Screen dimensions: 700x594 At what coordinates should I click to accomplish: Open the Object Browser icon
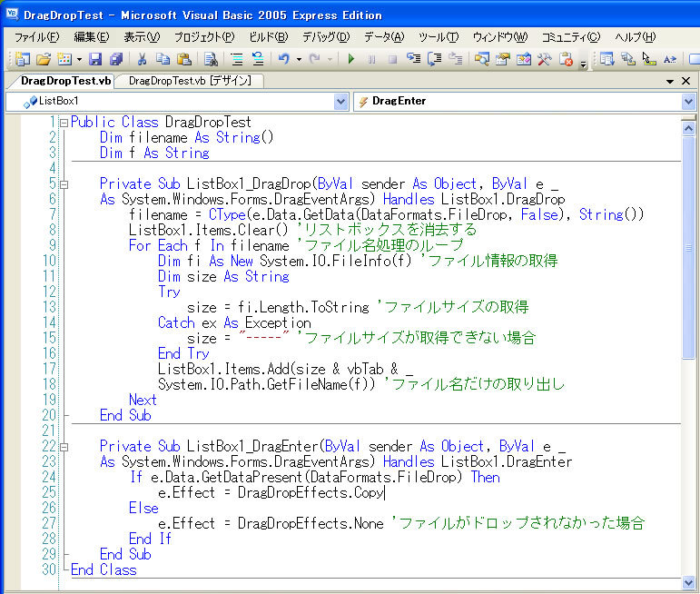tap(524, 59)
